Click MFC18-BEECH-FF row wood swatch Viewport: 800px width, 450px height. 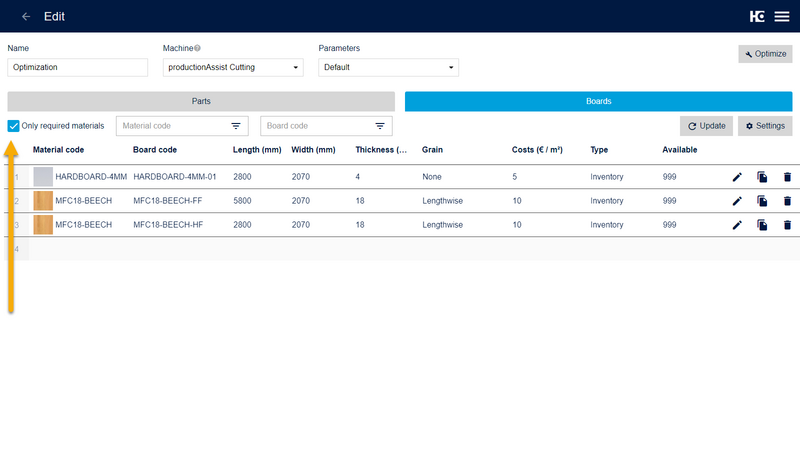[x=43, y=201]
